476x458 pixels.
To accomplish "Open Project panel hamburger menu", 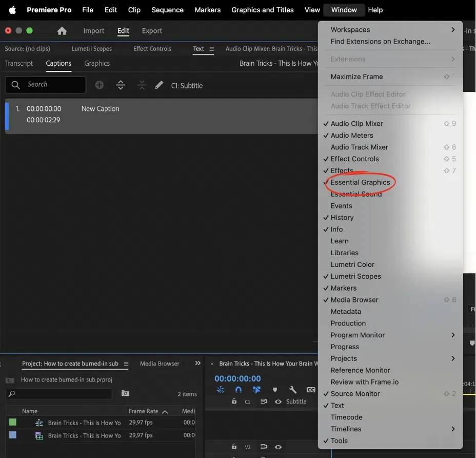I will click(x=126, y=364).
